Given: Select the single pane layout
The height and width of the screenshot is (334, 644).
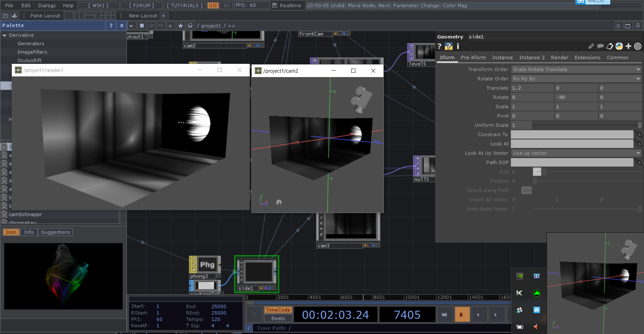Looking at the screenshot, I should [69, 16].
